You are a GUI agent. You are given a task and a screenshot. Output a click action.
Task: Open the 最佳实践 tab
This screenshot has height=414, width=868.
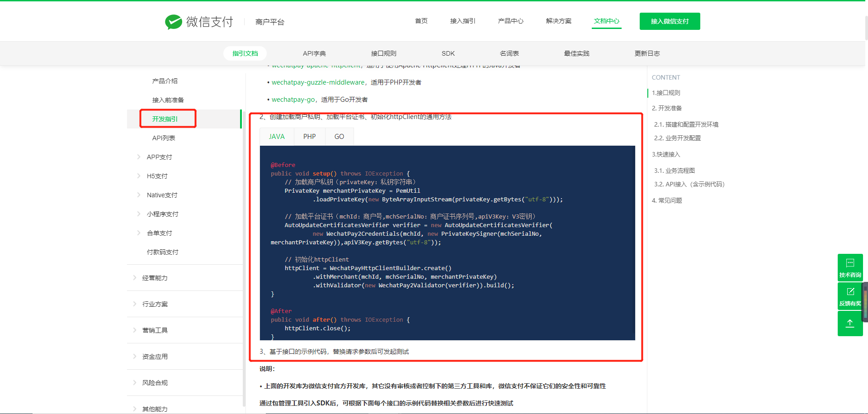(576, 53)
